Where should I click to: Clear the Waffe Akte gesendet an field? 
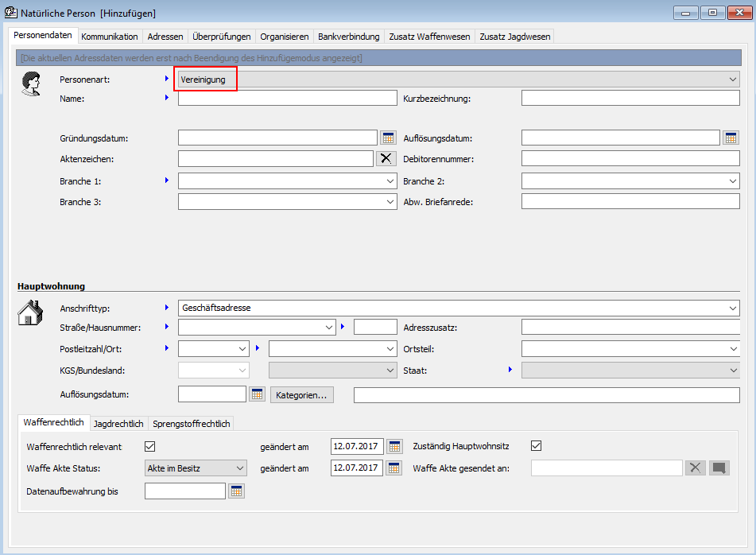tap(696, 468)
